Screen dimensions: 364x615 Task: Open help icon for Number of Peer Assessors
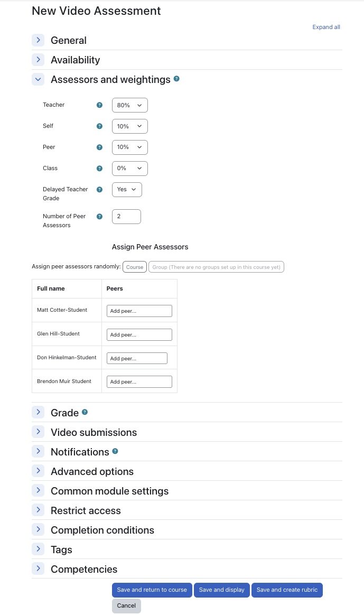pyautogui.click(x=100, y=217)
